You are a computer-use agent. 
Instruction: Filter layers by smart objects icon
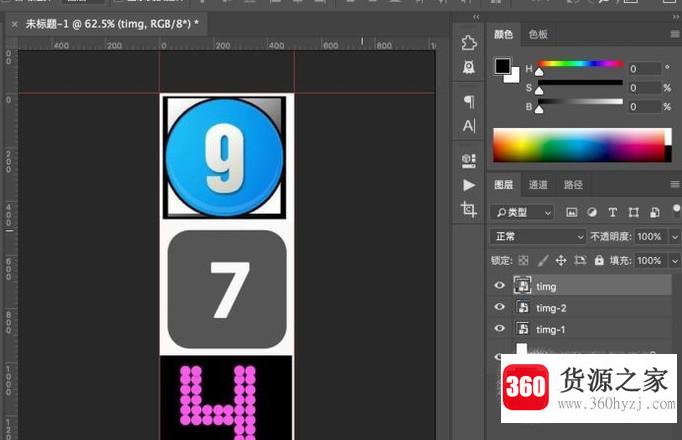click(655, 212)
